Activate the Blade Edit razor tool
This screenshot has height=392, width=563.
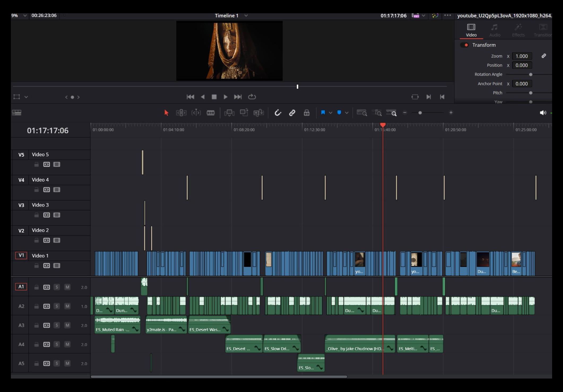[x=210, y=113]
